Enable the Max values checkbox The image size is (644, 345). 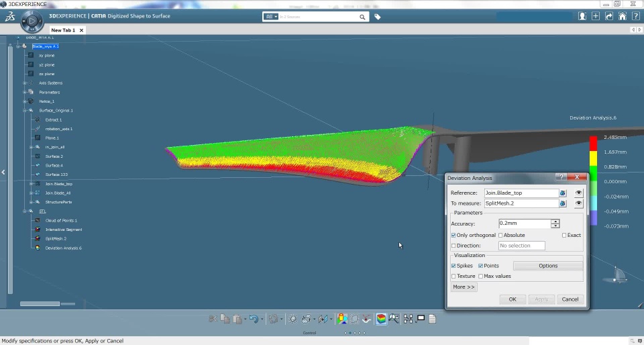480,276
